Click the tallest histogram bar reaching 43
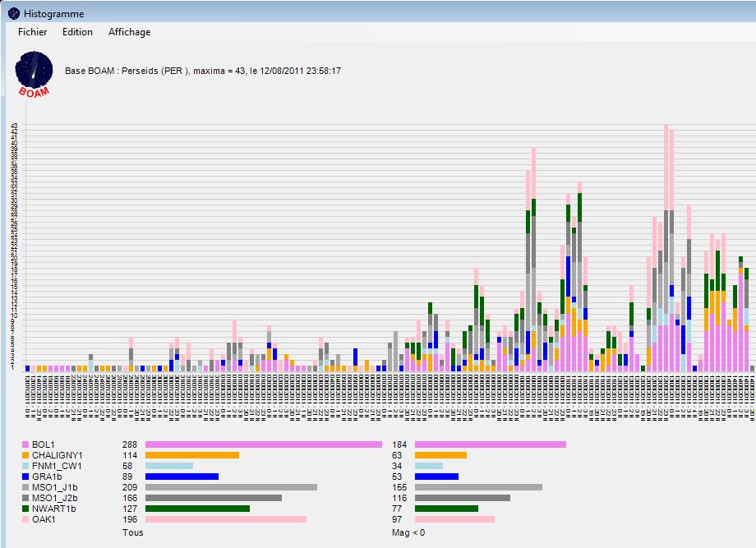Screen dimensions: 756x548 tap(666, 246)
